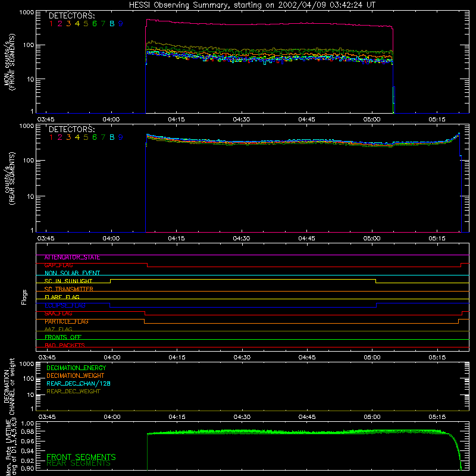Select the NON_SOLAR_EVENT flag label

pos(72,273)
